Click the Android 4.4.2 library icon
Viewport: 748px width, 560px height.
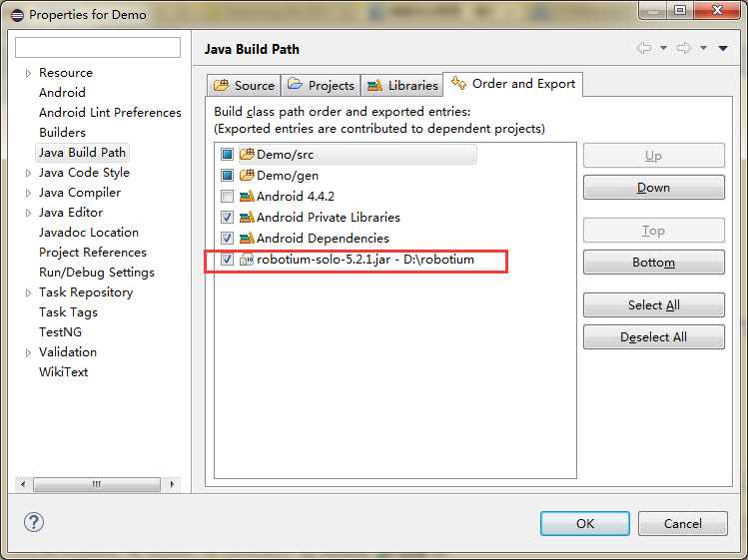click(x=247, y=196)
